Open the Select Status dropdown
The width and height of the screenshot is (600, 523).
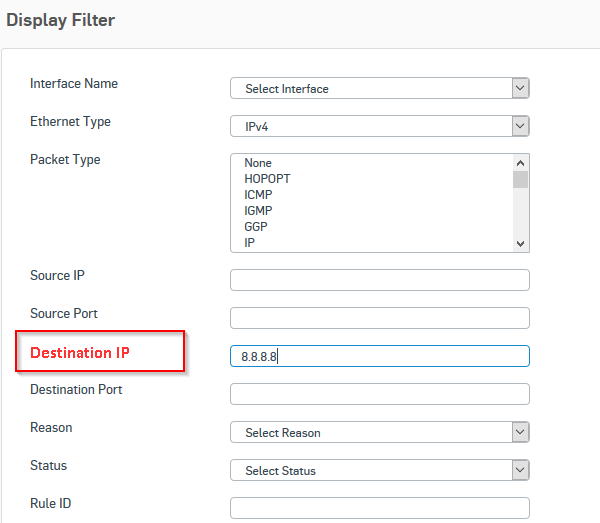pyautogui.click(x=380, y=470)
